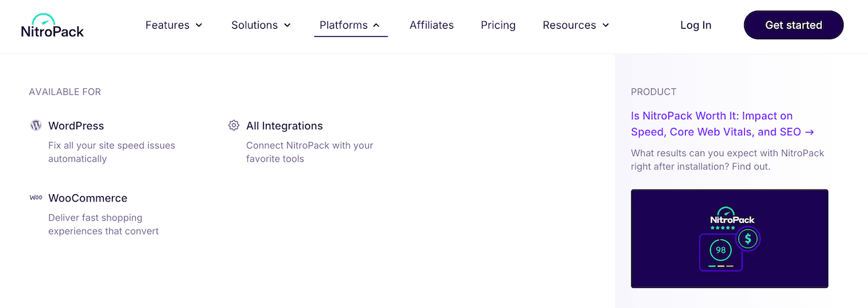Image resolution: width=868 pixels, height=308 pixels.
Task: Click the AVAILABLE FOR heading
Action: [65, 92]
